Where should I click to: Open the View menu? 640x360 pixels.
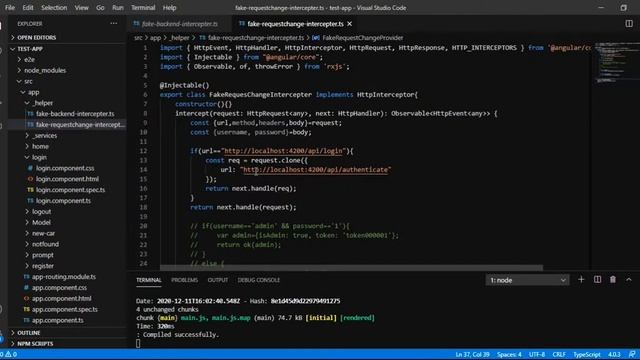81,8
